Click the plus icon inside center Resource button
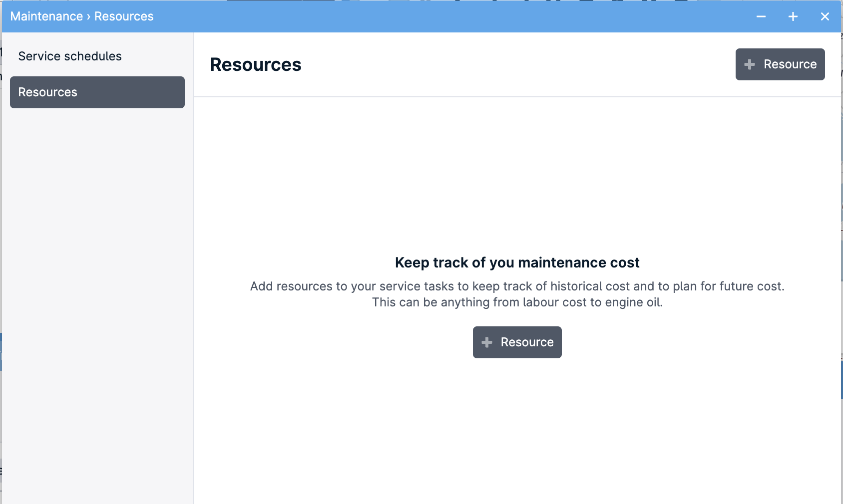 pyautogui.click(x=486, y=342)
